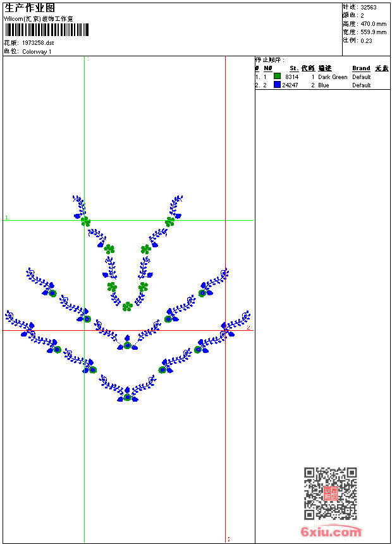Click the green guide line marker '1'
The height and width of the screenshot is (544, 392).
[x=6, y=218]
